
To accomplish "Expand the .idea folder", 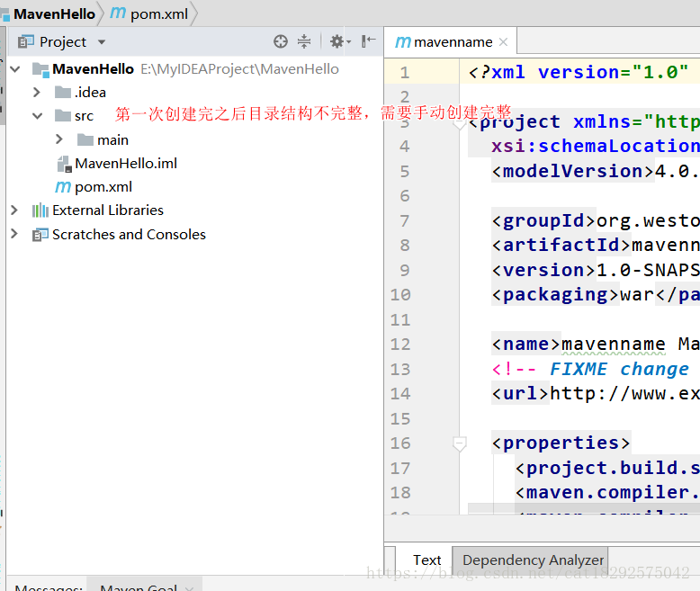I will click(x=37, y=93).
